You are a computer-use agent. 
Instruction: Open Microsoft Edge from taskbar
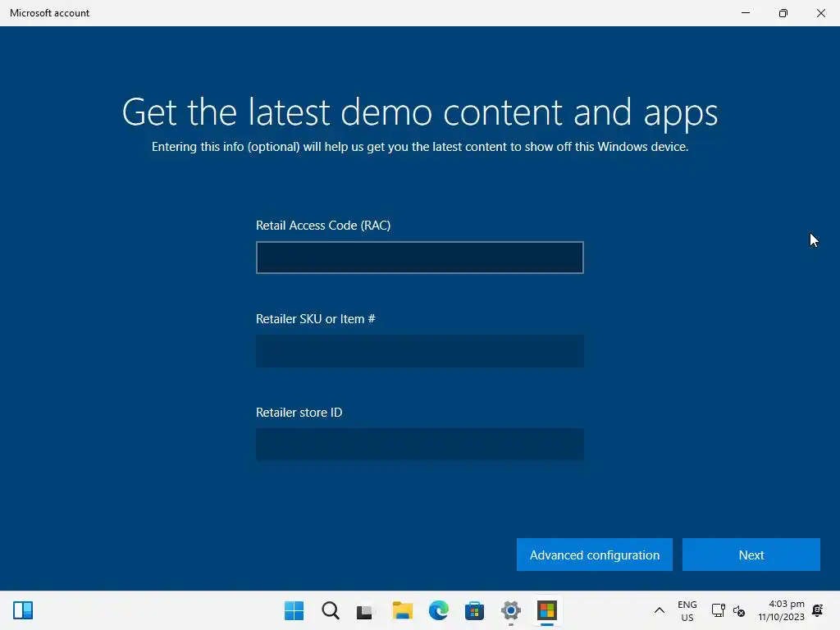438,610
